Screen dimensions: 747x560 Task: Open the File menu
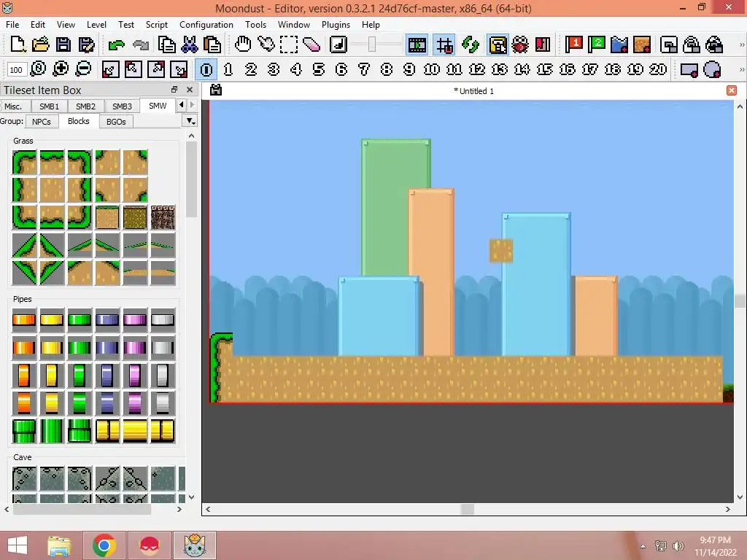pyautogui.click(x=12, y=24)
